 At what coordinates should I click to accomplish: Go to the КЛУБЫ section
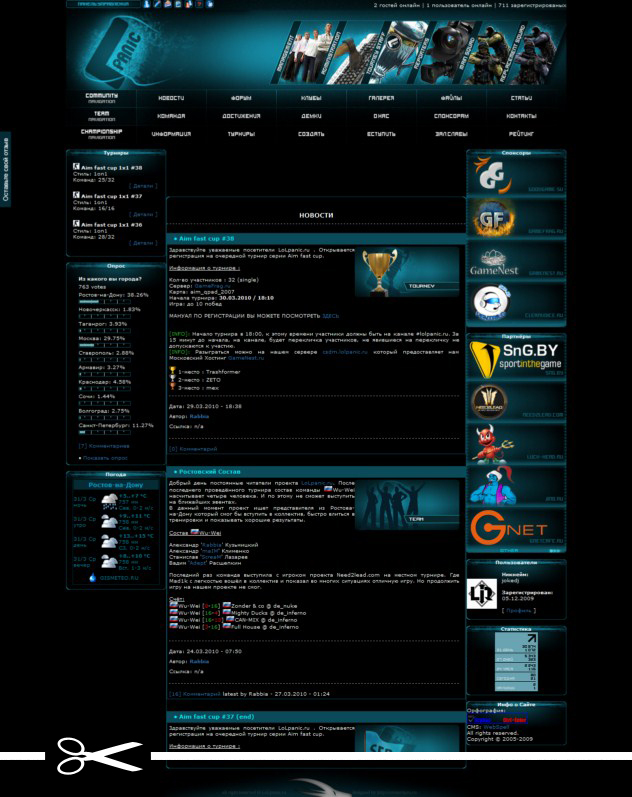click(x=311, y=98)
